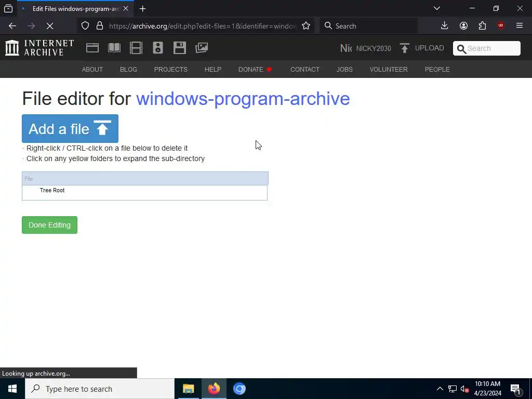Open the Firefox account icon

pyautogui.click(x=463, y=26)
